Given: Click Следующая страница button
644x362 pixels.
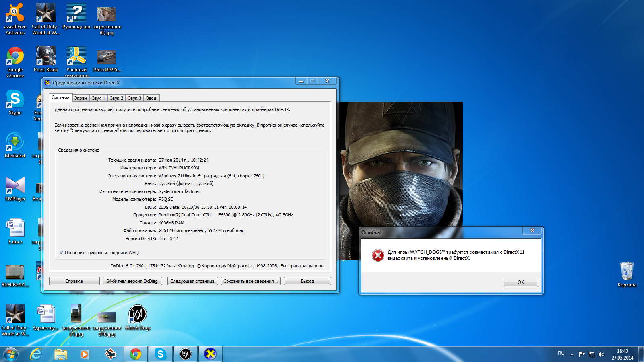Looking at the screenshot, I should click(x=192, y=281).
